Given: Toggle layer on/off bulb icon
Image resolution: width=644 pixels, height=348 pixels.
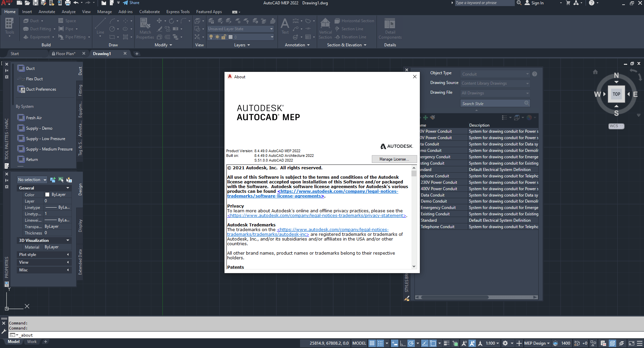Looking at the screenshot, I should (211, 37).
